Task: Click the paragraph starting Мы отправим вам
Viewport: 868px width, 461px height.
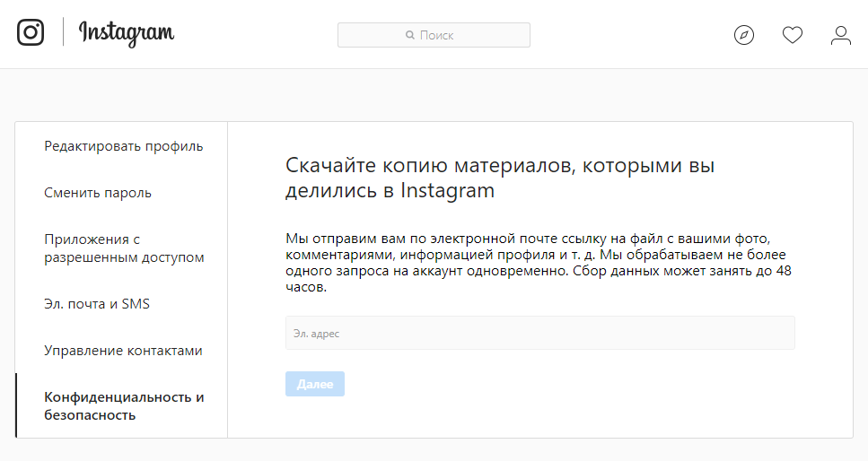Action: pyautogui.click(x=539, y=262)
